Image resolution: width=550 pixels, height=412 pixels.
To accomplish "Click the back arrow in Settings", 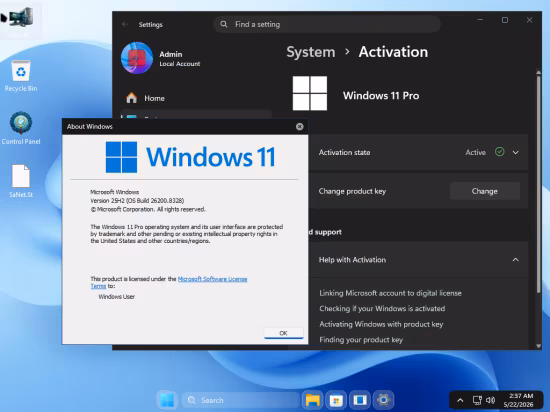I will coord(125,24).
